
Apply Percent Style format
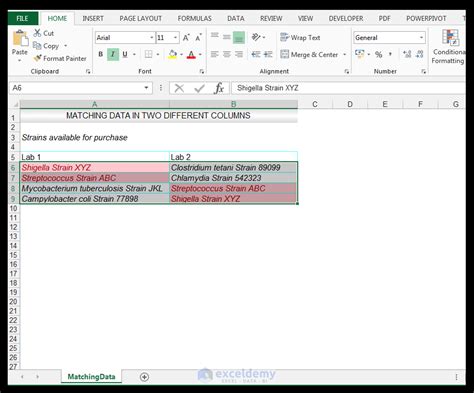[x=378, y=54]
